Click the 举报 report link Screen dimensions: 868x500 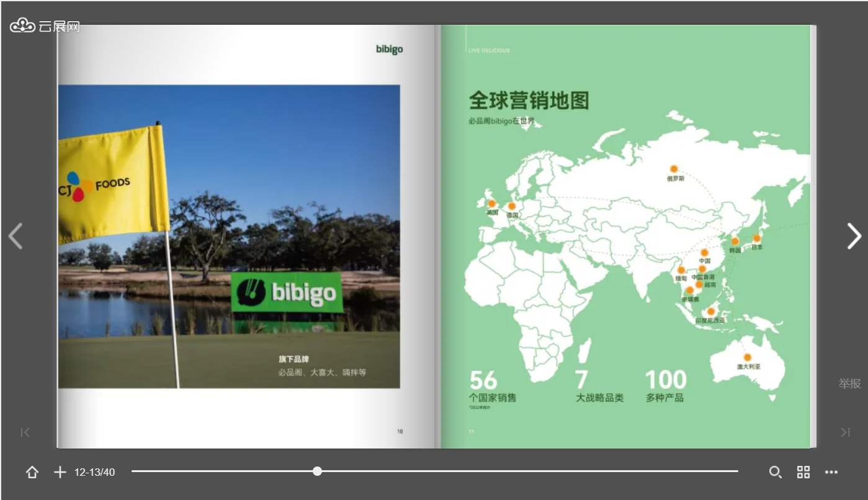point(850,383)
